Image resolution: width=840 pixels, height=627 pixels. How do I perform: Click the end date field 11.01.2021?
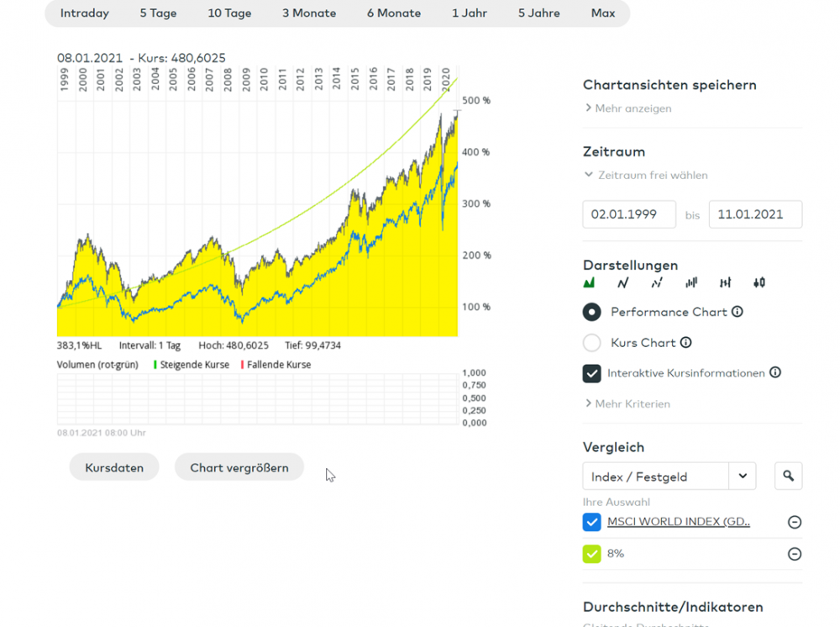click(x=755, y=214)
